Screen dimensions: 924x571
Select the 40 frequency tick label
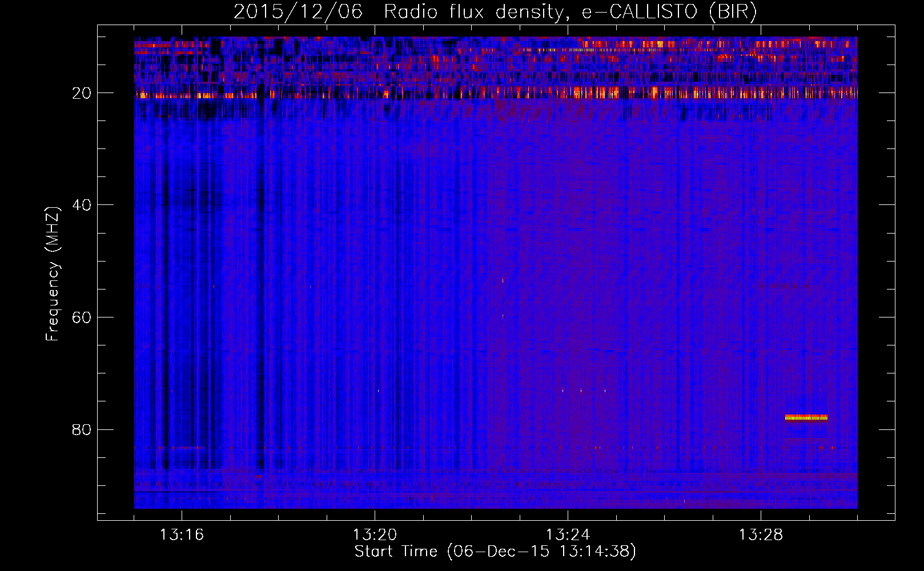[x=82, y=204]
